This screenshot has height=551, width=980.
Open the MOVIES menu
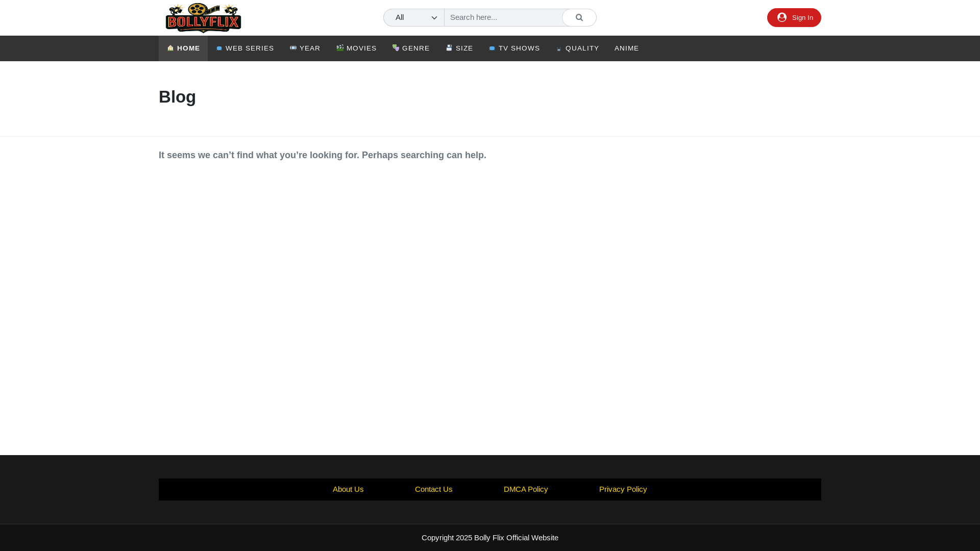(x=356, y=48)
